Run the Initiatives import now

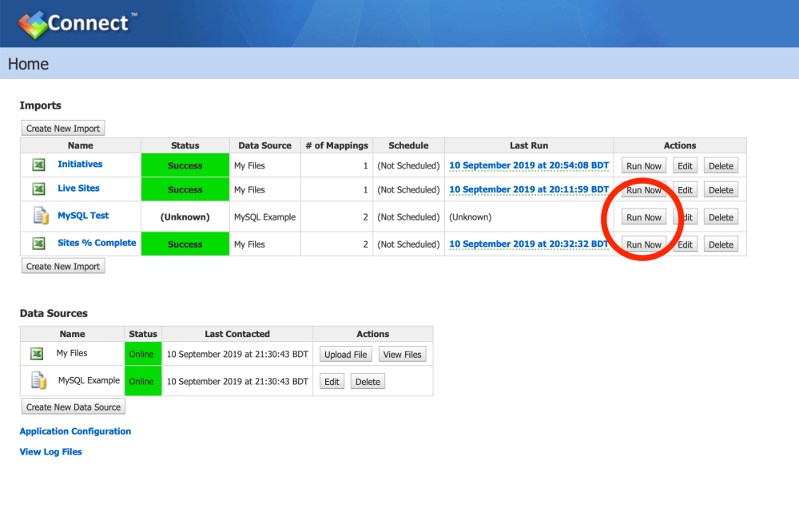(x=643, y=165)
